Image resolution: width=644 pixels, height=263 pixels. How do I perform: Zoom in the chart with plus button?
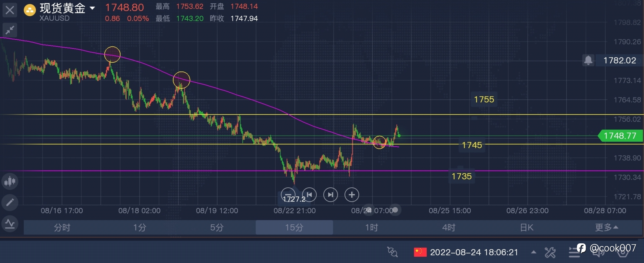352,195
